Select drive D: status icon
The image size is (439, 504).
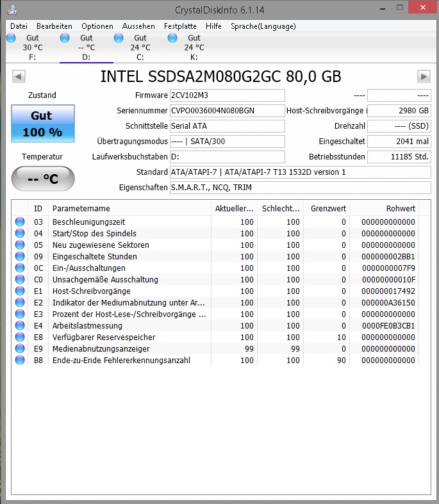click(65, 38)
